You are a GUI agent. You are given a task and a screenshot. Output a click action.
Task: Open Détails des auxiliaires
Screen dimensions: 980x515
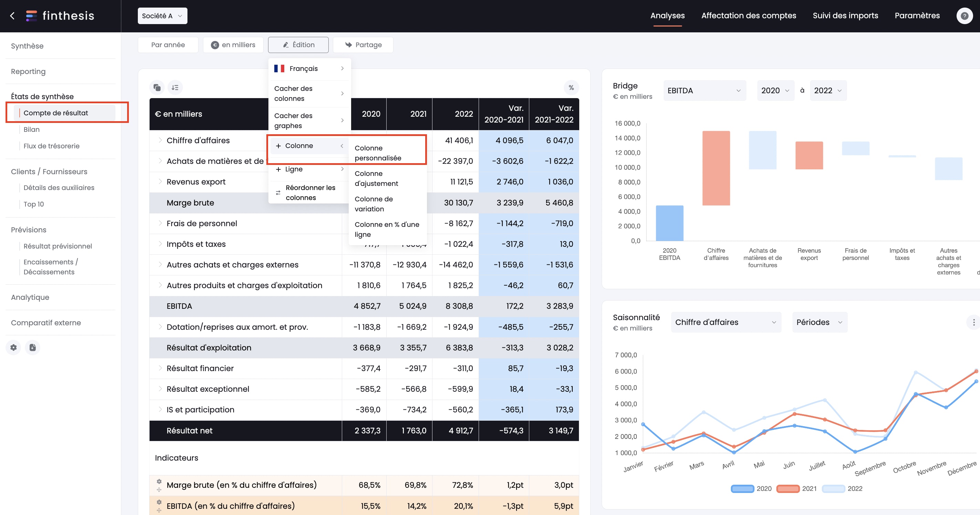click(x=59, y=188)
